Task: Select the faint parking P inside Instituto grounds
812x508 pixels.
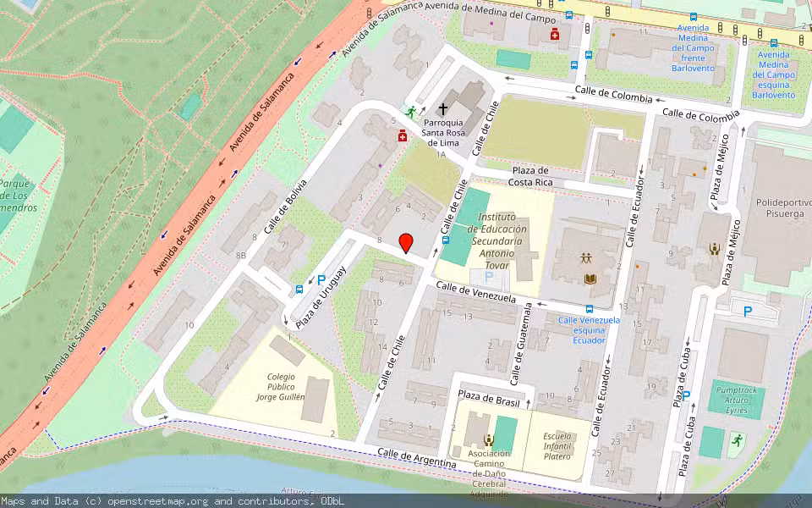Action: click(x=488, y=278)
